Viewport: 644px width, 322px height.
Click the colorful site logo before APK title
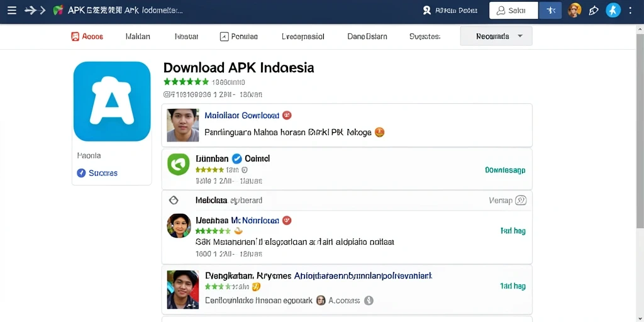(58, 10)
